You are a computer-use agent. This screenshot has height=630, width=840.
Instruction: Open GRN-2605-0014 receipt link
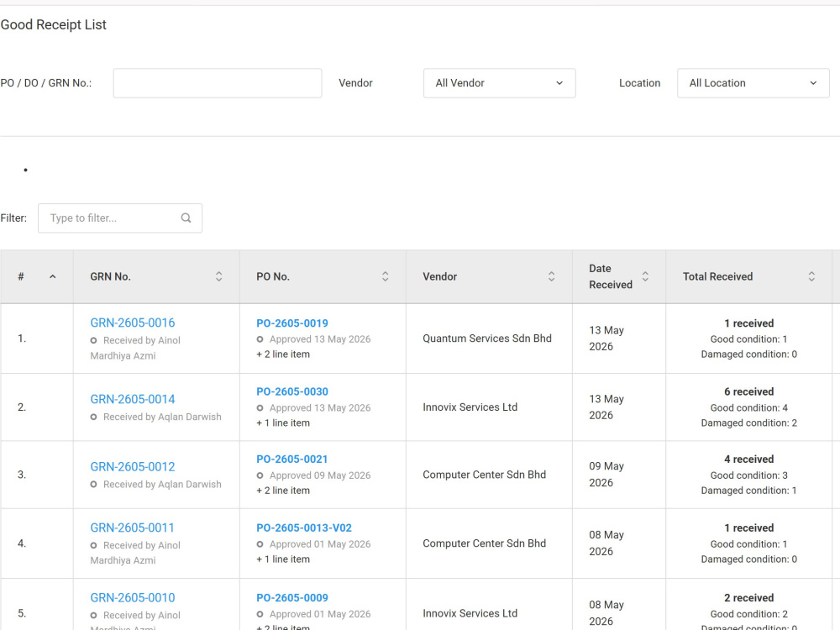click(x=133, y=399)
